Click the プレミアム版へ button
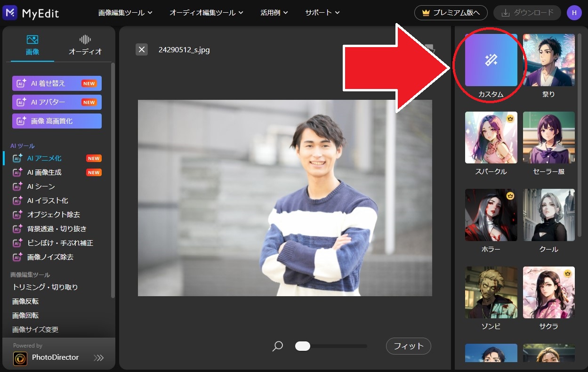 coord(451,13)
